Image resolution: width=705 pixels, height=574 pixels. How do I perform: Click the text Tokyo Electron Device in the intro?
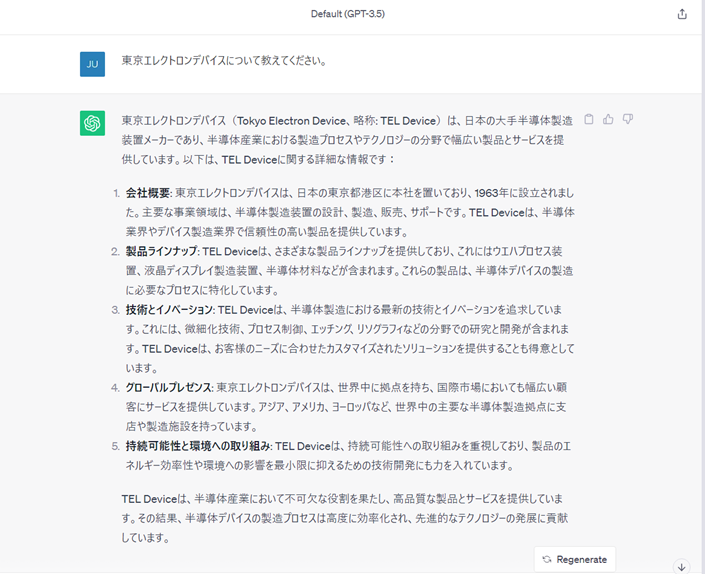click(x=292, y=121)
